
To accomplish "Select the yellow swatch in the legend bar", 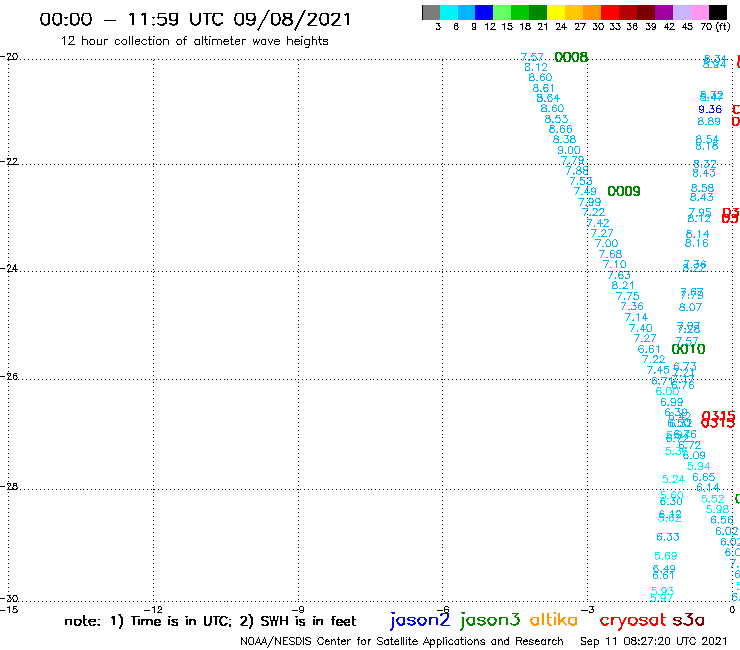I will point(556,12).
